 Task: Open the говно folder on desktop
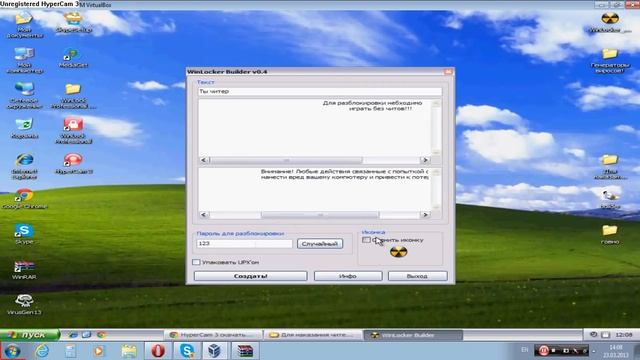610,234
